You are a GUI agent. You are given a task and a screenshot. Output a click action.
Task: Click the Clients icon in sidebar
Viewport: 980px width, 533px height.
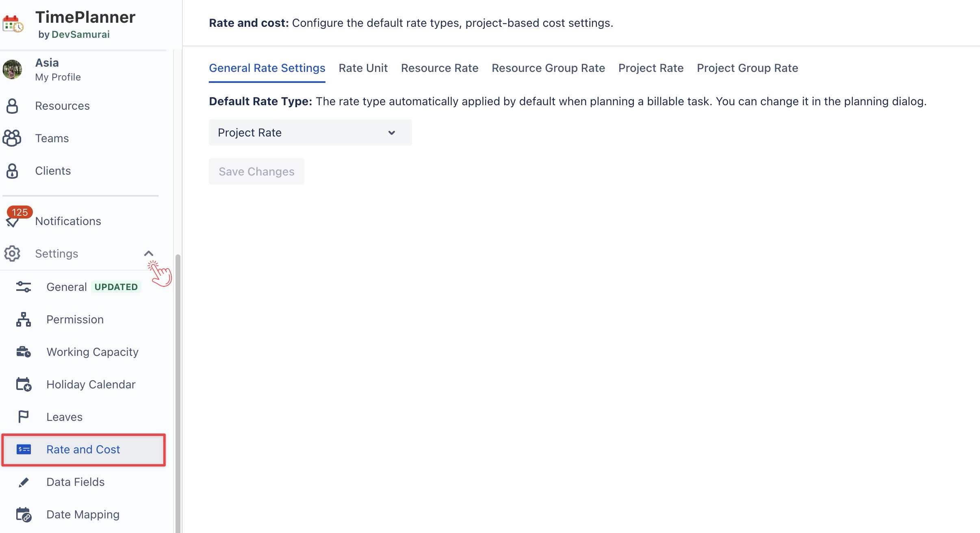point(12,171)
